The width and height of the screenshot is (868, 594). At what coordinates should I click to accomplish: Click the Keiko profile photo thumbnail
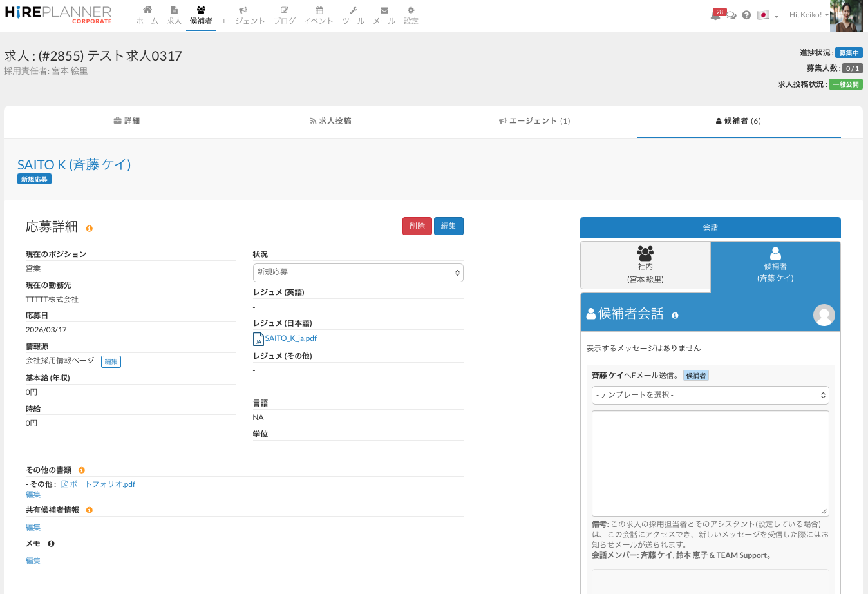[x=846, y=16]
